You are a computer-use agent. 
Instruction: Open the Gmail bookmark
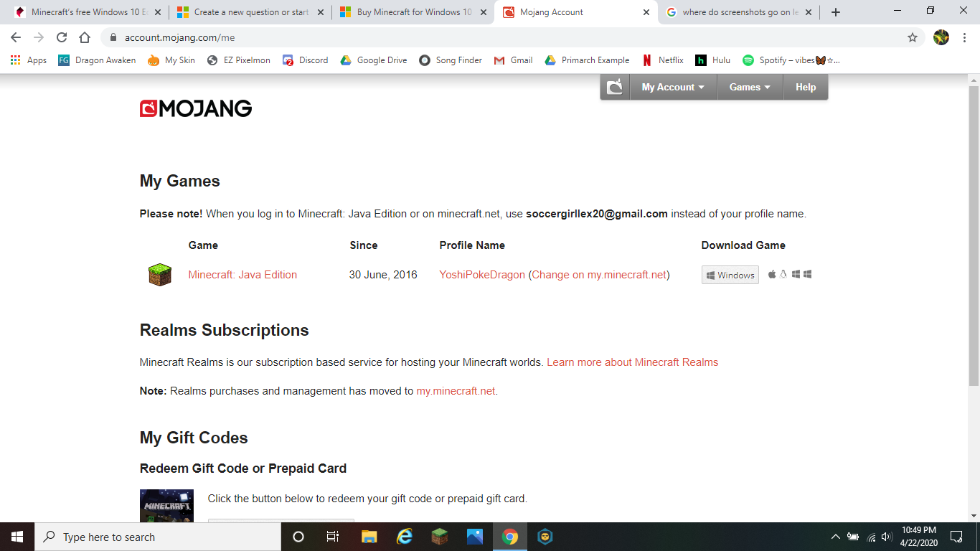click(x=514, y=60)
